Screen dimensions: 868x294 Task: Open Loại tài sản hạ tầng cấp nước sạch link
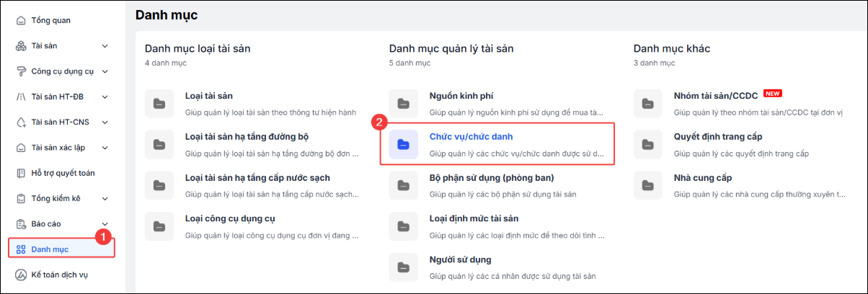coord(257,177)
